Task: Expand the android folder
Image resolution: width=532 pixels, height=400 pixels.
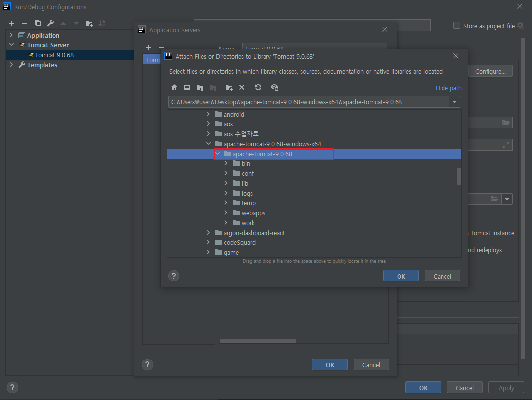Action: 208,114
